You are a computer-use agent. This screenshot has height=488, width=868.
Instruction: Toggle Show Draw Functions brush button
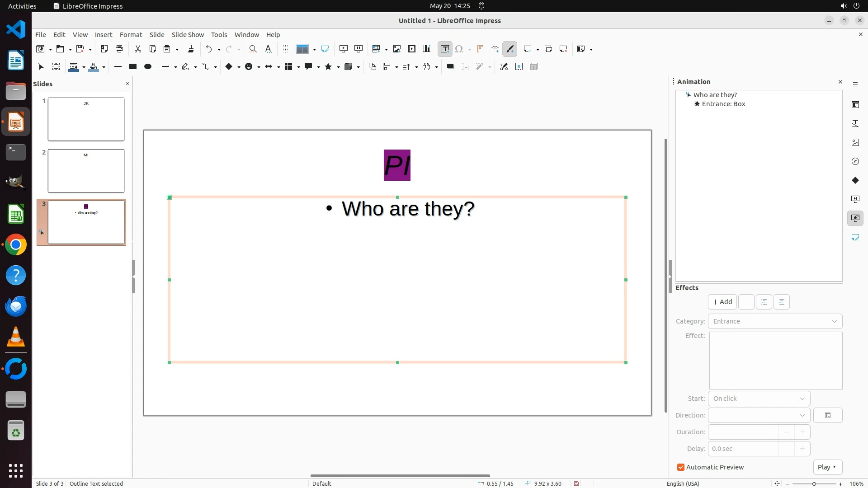(509, 49)
